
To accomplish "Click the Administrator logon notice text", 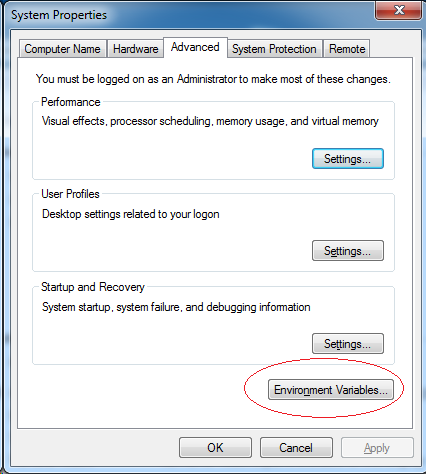I will [213, 79].
